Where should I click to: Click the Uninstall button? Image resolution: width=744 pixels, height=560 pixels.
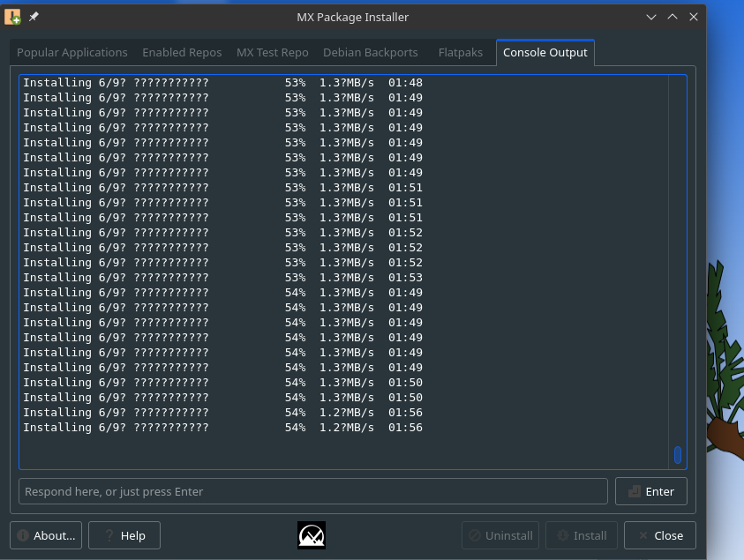tap(500, 535)
